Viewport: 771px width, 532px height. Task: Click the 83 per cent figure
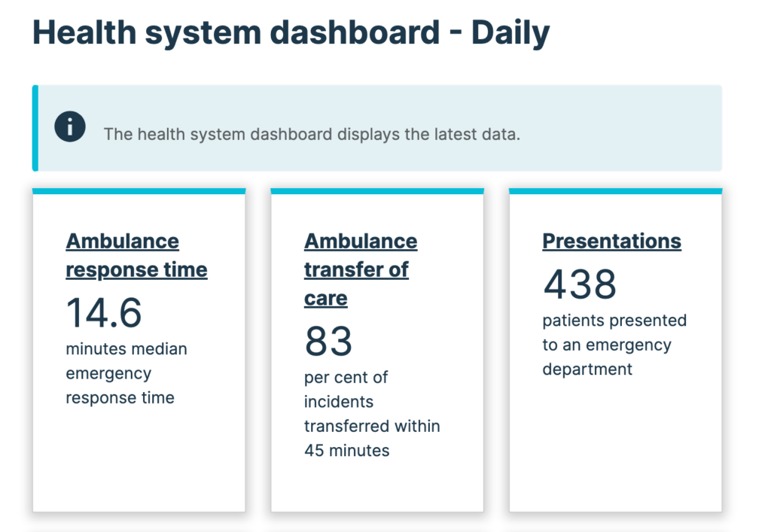click(328, 341)
